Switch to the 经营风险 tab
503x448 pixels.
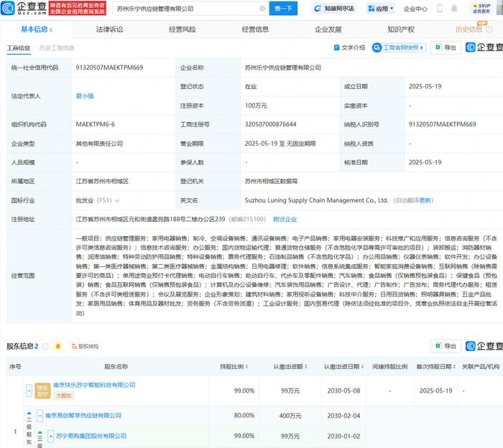183,29
